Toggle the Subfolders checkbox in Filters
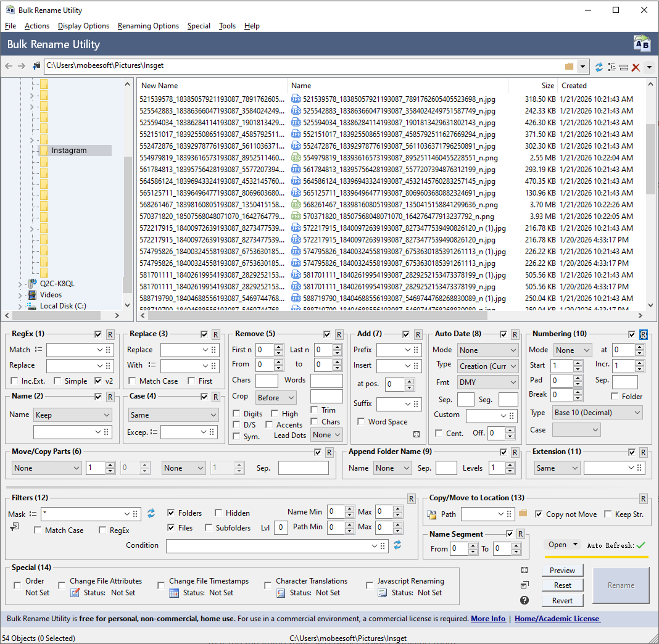659x644 pixels. coord(209,528)
